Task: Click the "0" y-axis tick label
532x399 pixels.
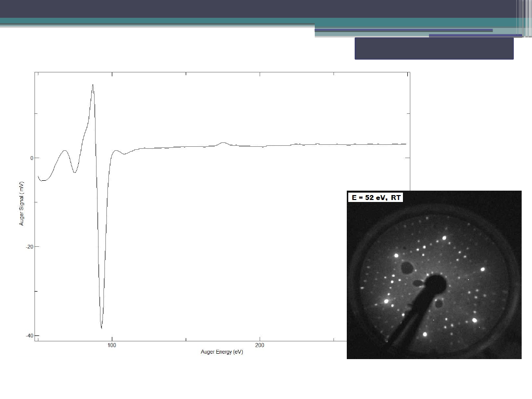Action: coord(31,158)
